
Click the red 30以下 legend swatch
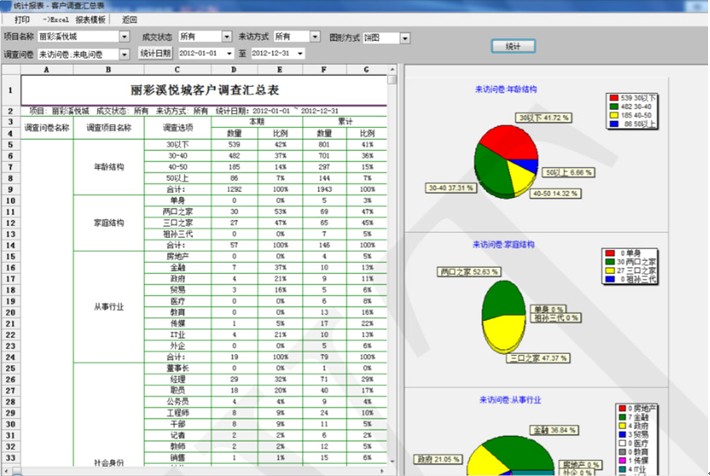click(x=614, y=98)
